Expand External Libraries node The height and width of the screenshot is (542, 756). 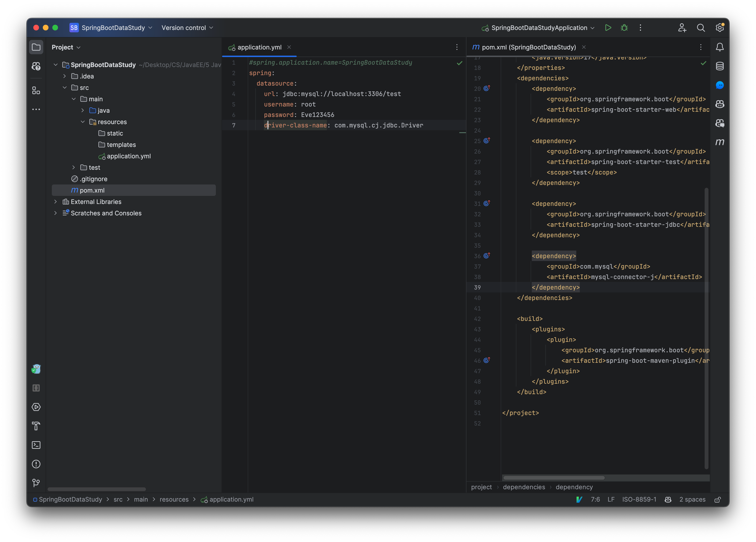tap(55, 202)
